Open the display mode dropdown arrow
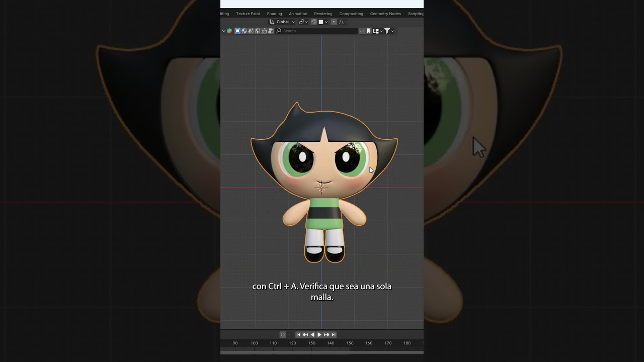Viewport: 644px width, 362px height. (x=381, y=31)
